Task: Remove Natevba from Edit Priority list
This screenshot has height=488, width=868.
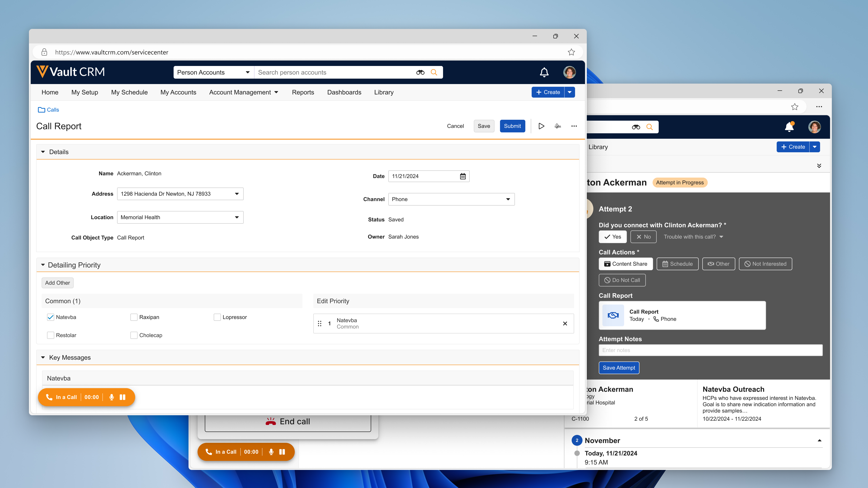Action: pos(565,323)
